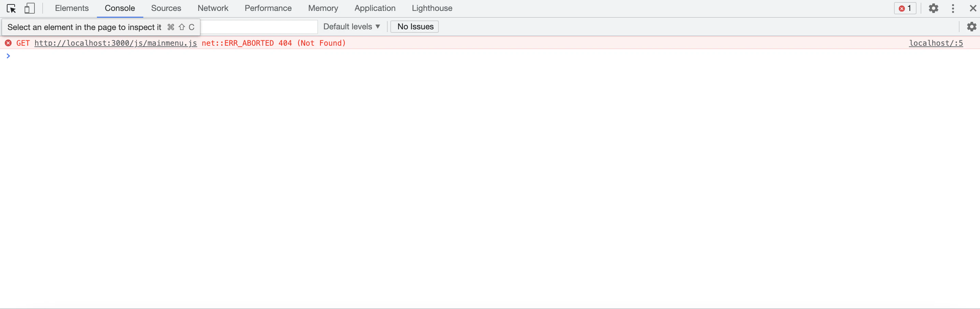Select the Memory tab
Viewport: 980px width, 309px height.
tap(322, 8)
